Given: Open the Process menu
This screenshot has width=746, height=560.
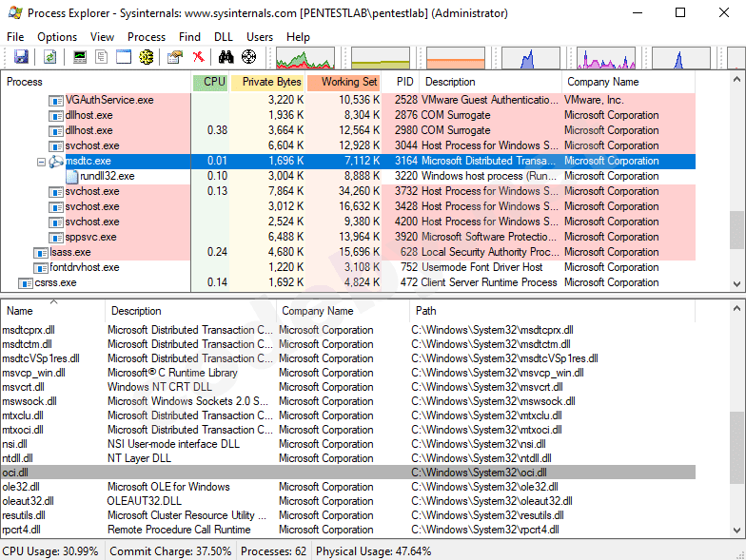Looking at the screenshot, I should pyautogui.click(x=147, y=37).
